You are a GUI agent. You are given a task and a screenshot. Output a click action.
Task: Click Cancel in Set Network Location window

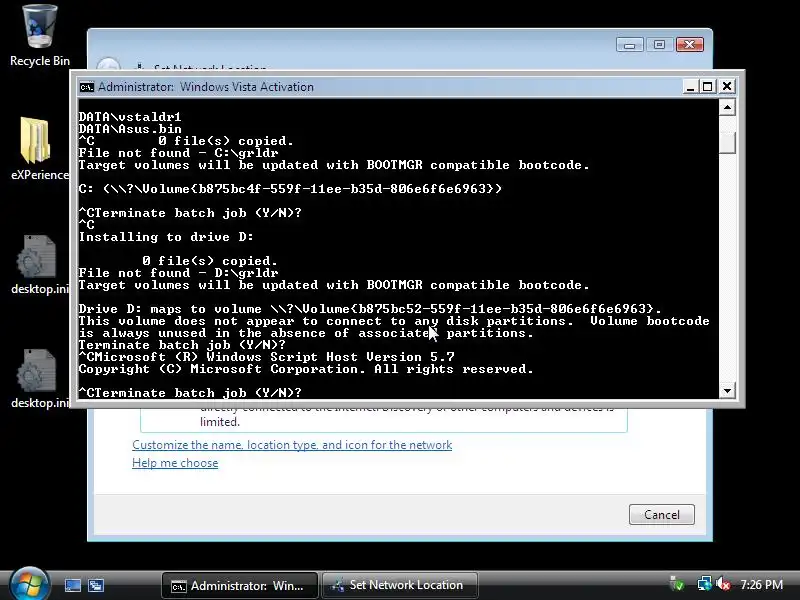(x=661, y=514)
